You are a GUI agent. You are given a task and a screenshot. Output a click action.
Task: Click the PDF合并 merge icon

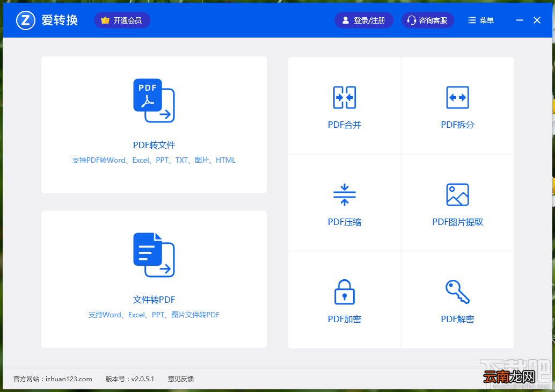345,97
